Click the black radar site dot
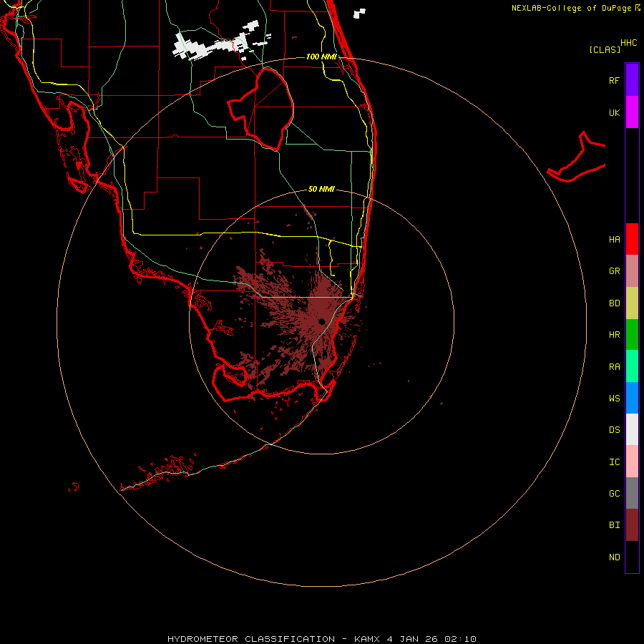Screen dimensions: 644x644 [x=321, y=321]
